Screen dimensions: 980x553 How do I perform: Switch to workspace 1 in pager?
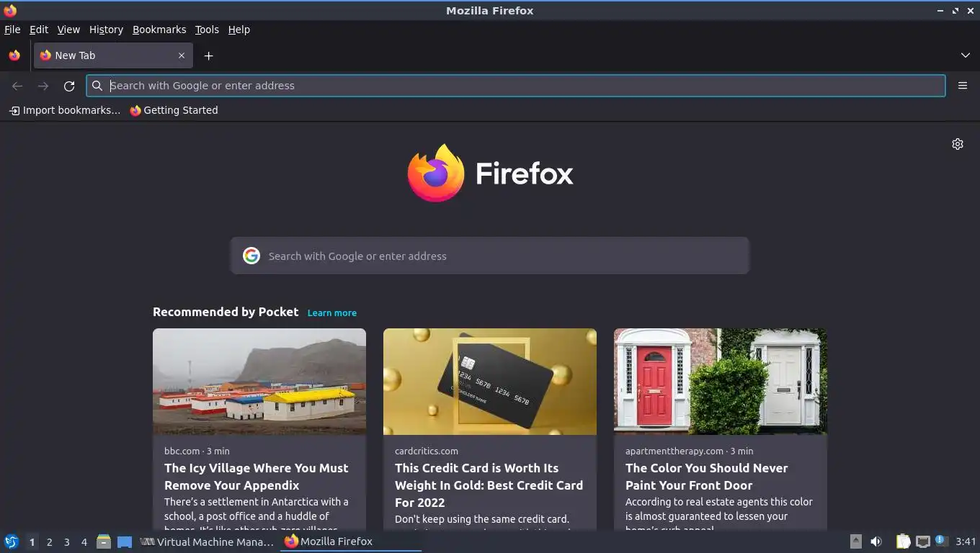pyautogui.click(x=32, y=542)
